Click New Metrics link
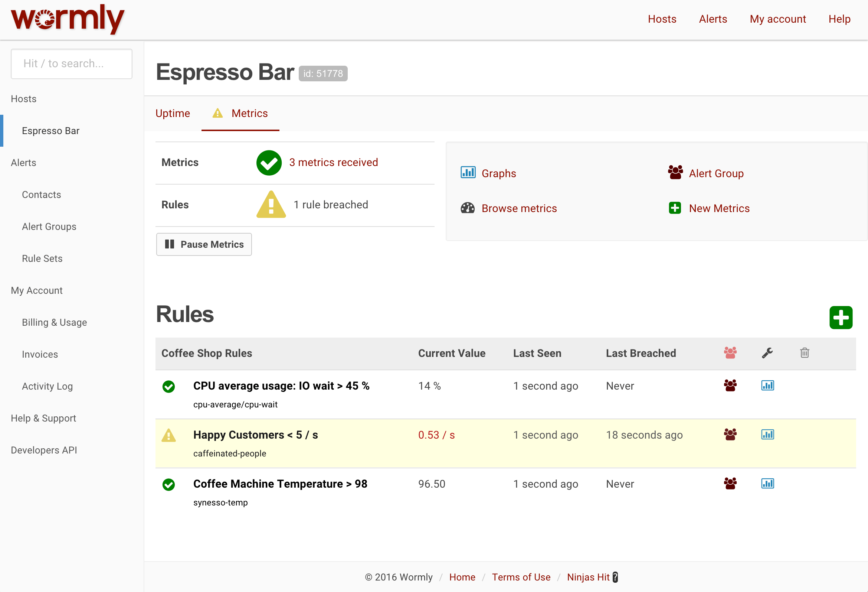Image resolution: width=868 pixels, height=592 pixels. (x=718, y=208)
